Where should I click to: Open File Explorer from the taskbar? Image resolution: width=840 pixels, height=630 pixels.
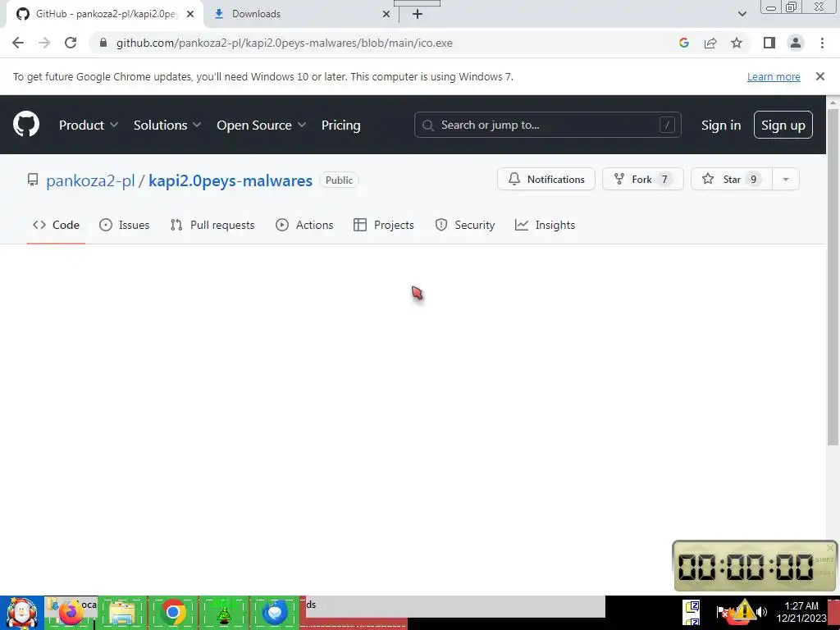pos(122,613)
